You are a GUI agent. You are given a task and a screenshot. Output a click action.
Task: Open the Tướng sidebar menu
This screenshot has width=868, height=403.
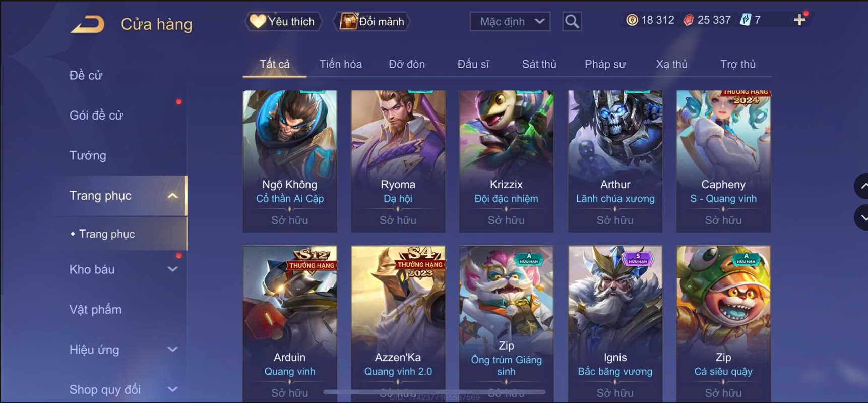pos(88,155)
